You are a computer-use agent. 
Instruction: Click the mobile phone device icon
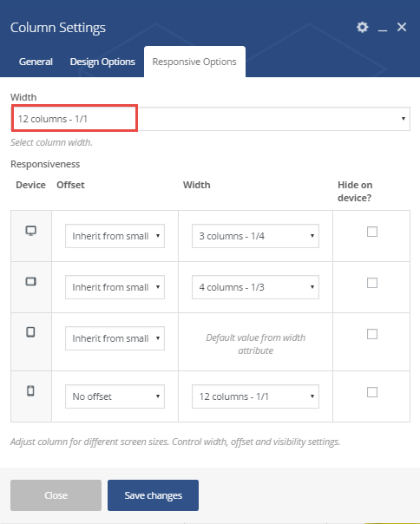[x=30, y=390]
